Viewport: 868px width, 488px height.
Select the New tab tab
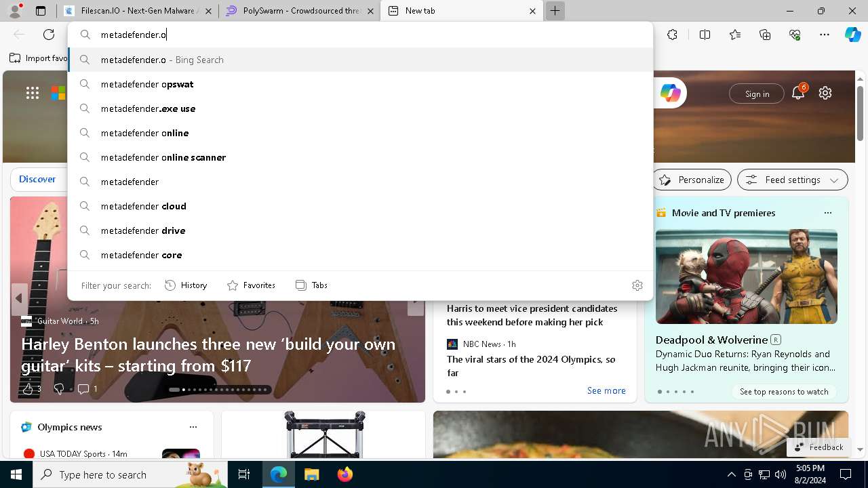(x=461, y=11)
